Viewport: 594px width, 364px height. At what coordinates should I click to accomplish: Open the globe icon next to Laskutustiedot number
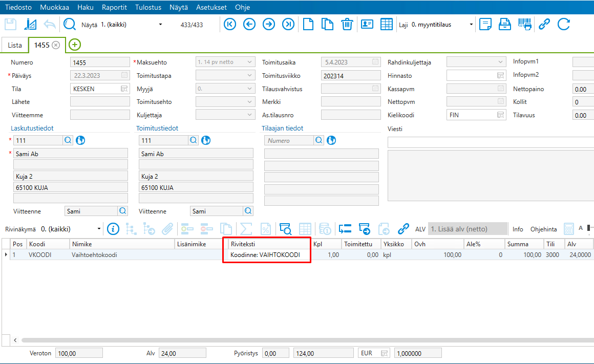[80, 140]
